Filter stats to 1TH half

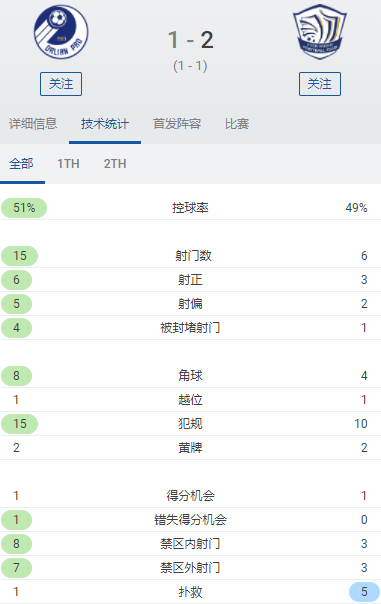pos(68,164)
